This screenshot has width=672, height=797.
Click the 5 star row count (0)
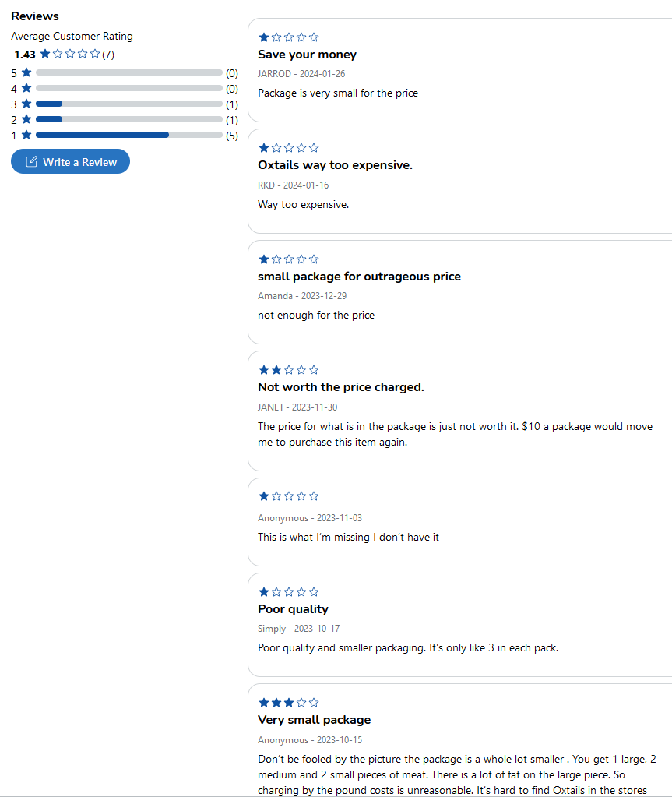(231, 73)
